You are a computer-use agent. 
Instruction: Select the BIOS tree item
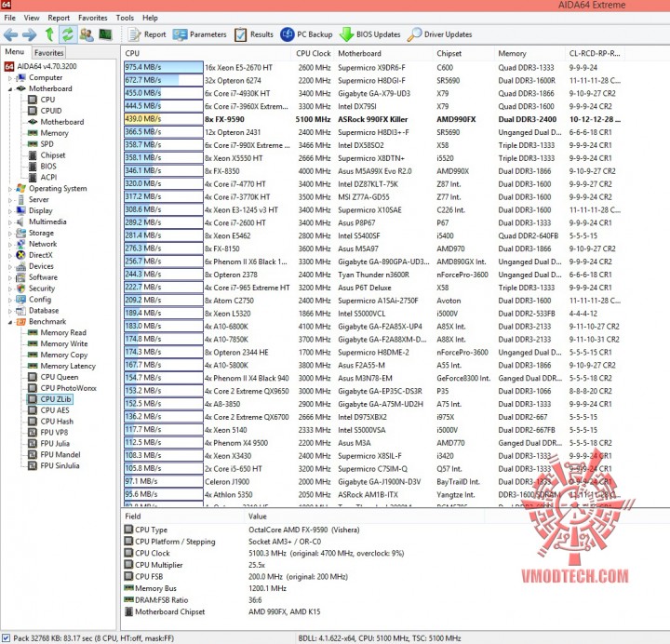pyautogui.click(x=42, y=167)
